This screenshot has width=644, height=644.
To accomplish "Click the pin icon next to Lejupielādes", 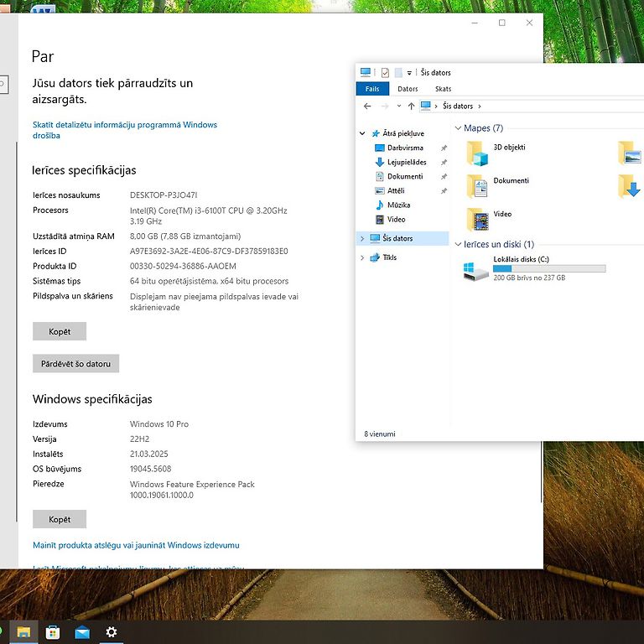I will [444, 162].
